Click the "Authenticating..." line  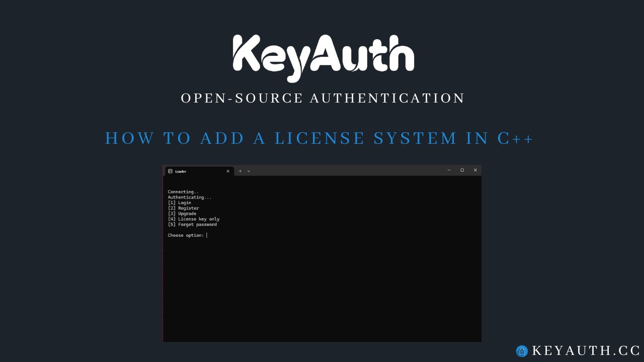pos(190,197)
